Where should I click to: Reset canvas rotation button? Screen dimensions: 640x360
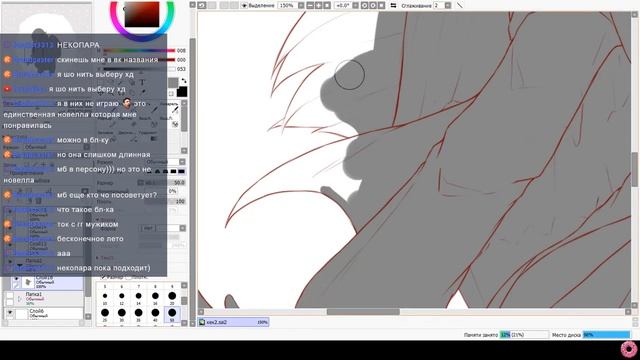pos(381,5)
